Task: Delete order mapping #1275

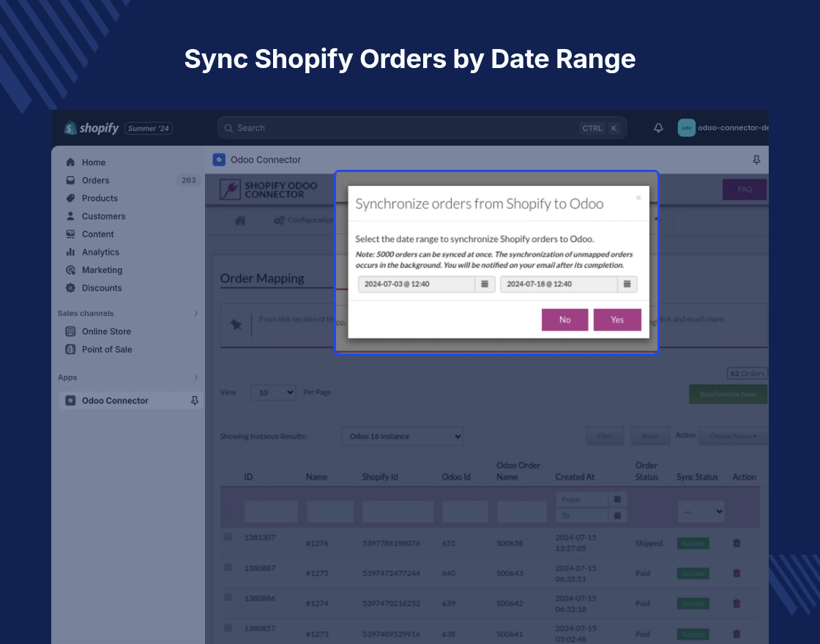Action: (737, 573)
